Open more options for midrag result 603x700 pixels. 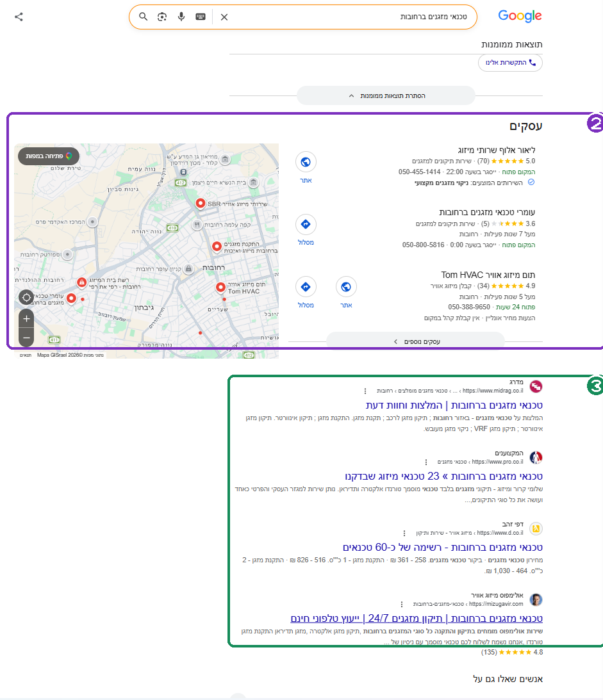365,391
